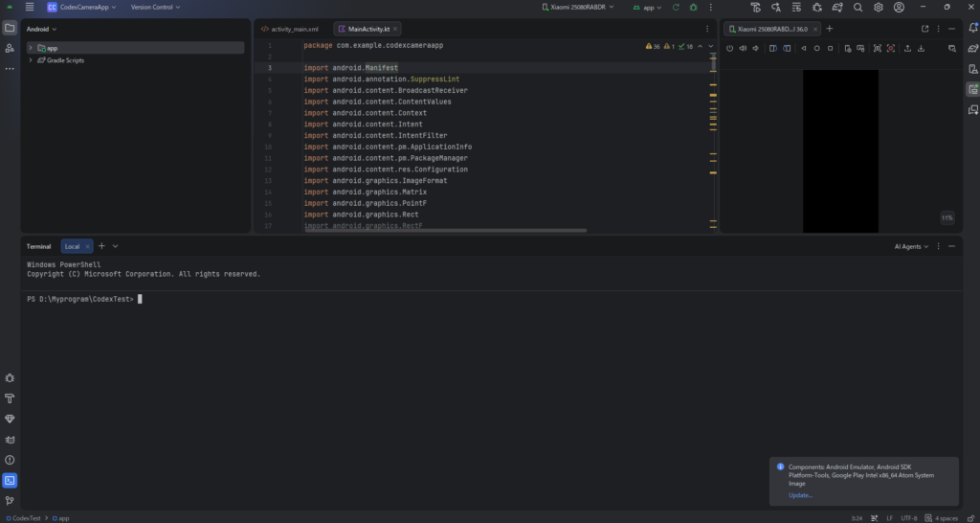Open IDE settings gear
980x523 pixels.
879,7
